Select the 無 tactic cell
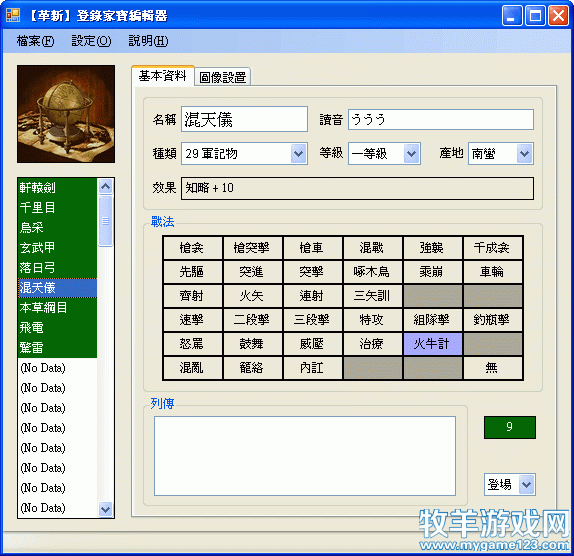The height and width of the screenshot is (556, 574). [x=492, y=367]
